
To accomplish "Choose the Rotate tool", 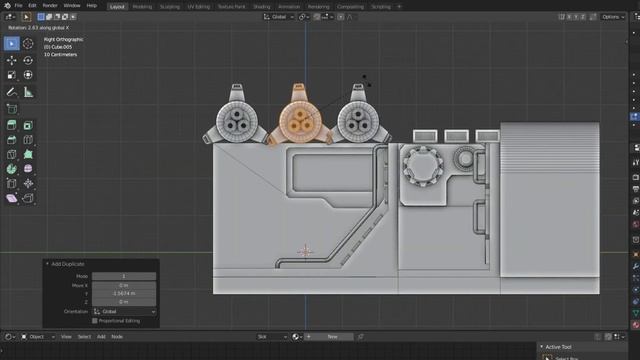I will pyautogui.click(x=28, y=60).
